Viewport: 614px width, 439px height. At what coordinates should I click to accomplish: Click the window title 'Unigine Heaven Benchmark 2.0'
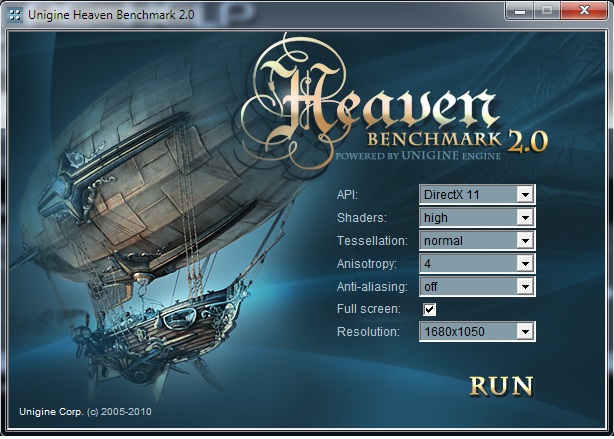[x=111, y=15]
